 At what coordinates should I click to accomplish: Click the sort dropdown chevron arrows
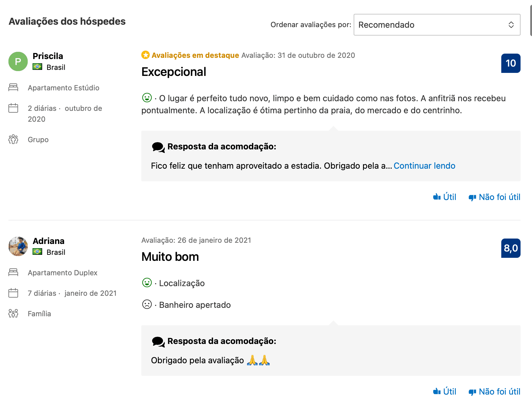coord(511,25)
